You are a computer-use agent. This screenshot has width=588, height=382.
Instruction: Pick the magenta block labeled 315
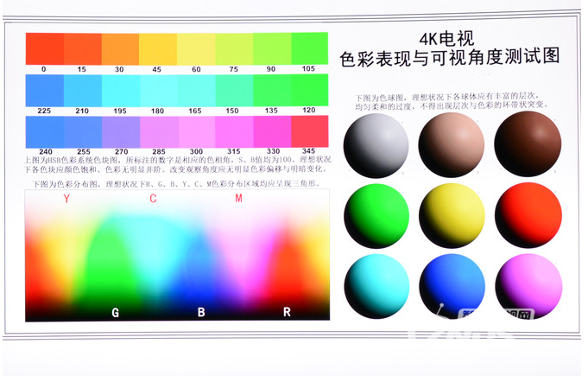233,131
